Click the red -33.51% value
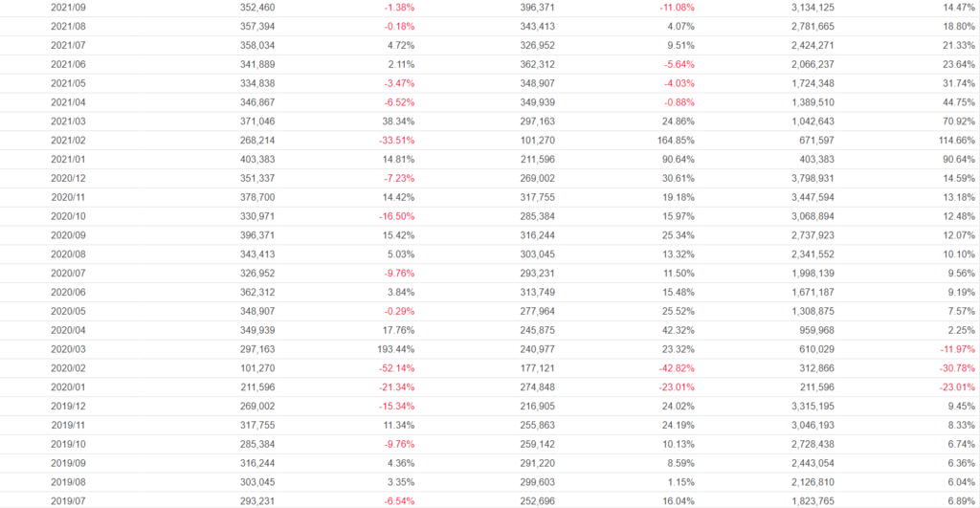The height and width of the screenshot is (508, 980). point(395,141)
